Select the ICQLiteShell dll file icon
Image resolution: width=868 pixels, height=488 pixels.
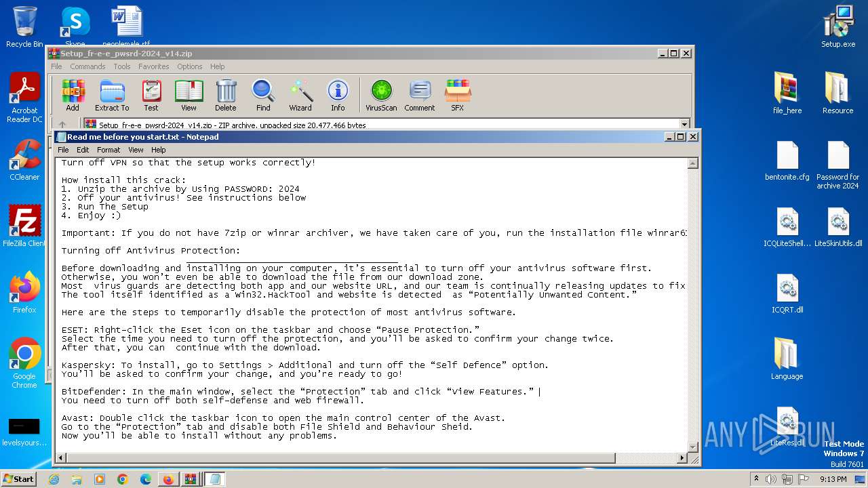click(787, 228)
